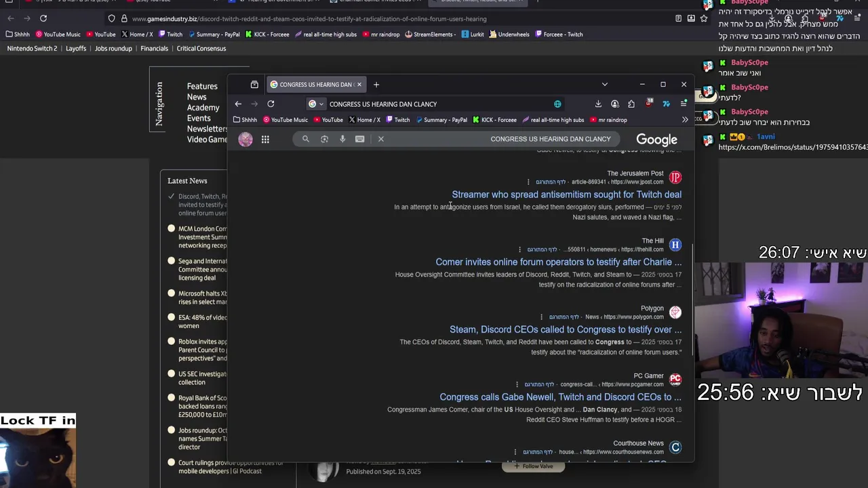
Task: Open Jobs roundup in the gamesindustry top bar
Action: coord(113,49)
